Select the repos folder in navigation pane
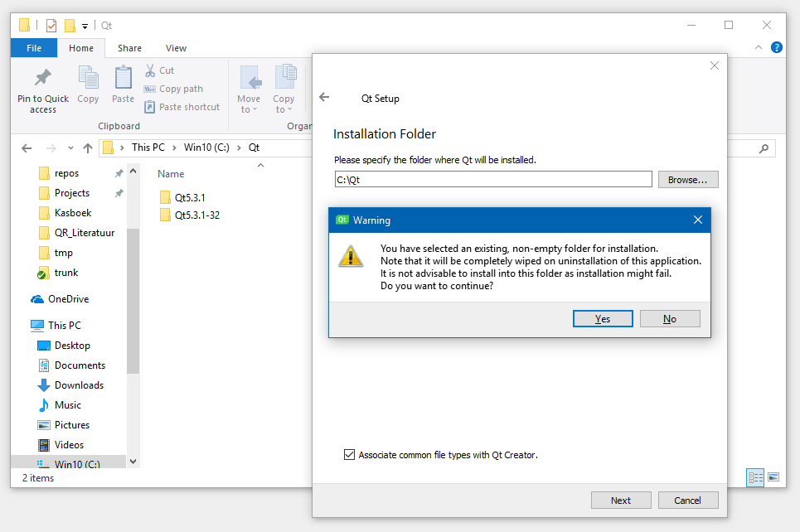The width and height of the screenshot is (800, 532). (66, 173)
